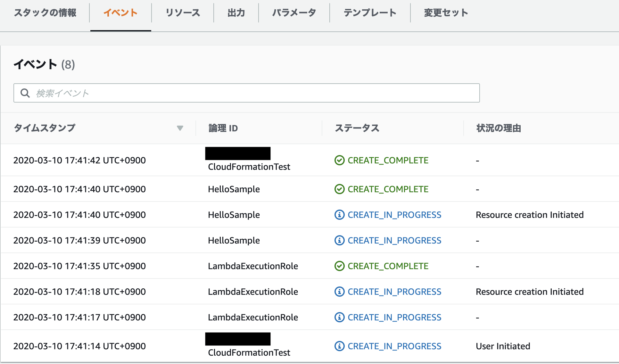Open the テンプレート tab

point(370,13)
